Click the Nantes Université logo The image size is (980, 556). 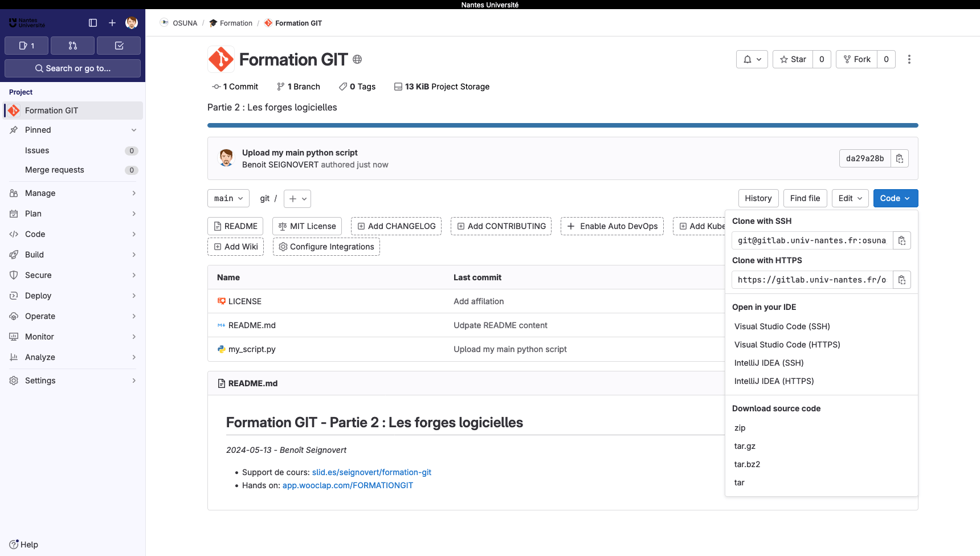[x=27, y=23]
